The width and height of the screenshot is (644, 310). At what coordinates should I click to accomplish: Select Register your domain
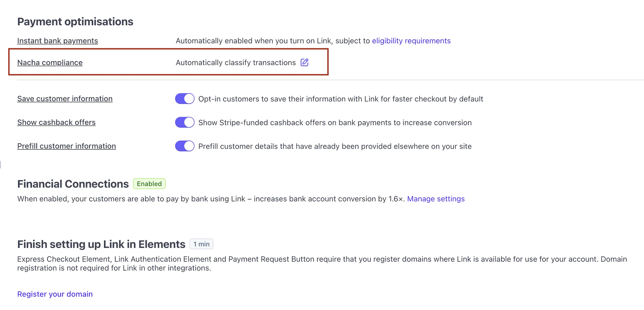(x=55, y=294)
